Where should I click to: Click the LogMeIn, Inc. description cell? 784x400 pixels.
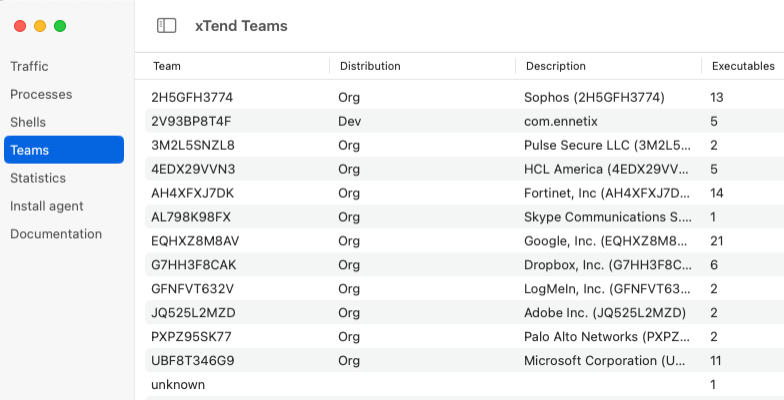pyautogui.click(x=607, y=288)
